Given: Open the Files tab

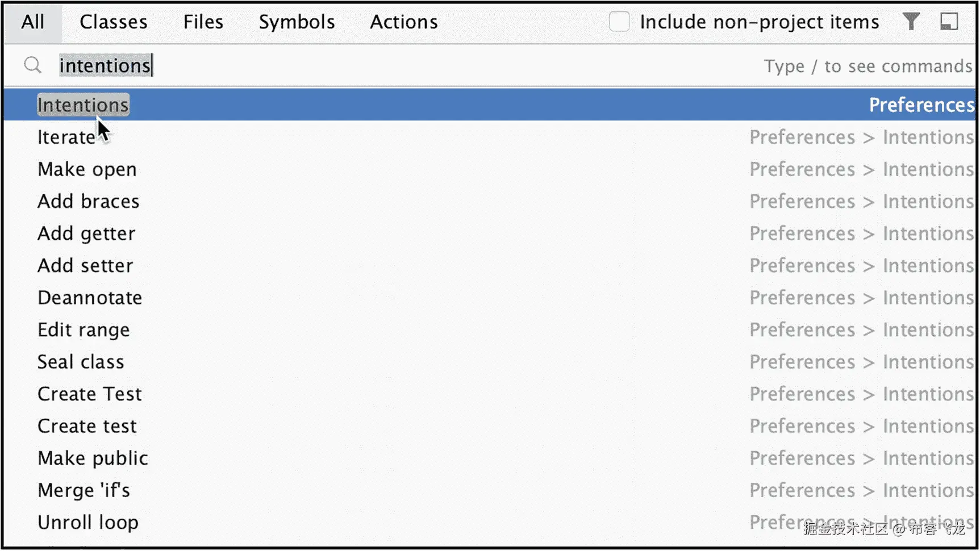Looking at the screenshot, I should 203,22.
